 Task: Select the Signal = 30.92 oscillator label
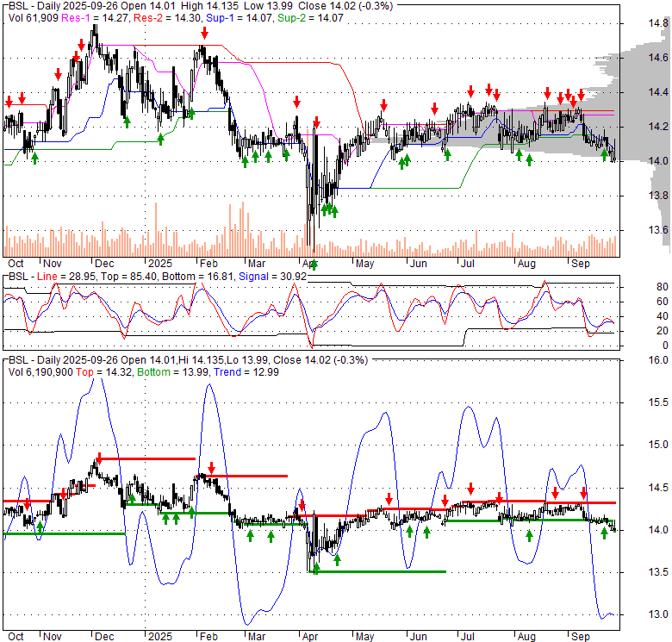click(273, 277)
